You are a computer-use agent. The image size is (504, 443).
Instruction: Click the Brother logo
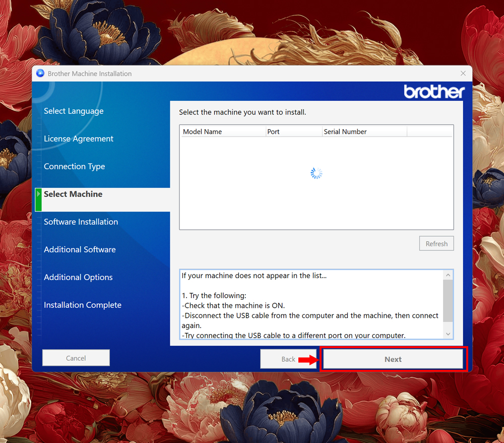coord(434,92)
